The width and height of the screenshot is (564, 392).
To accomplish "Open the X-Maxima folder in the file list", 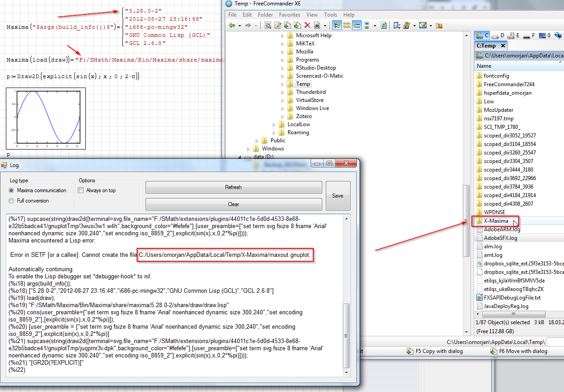I will 496,220.
